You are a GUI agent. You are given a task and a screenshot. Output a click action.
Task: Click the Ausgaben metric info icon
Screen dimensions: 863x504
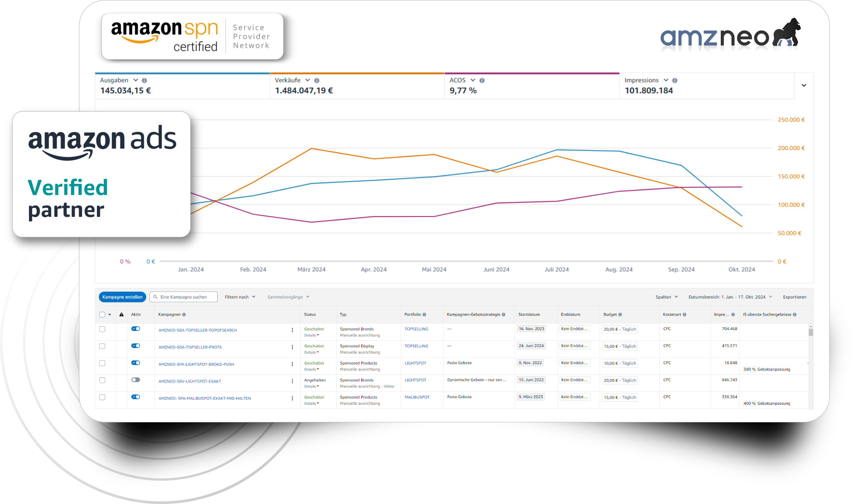tap(145, 80)
